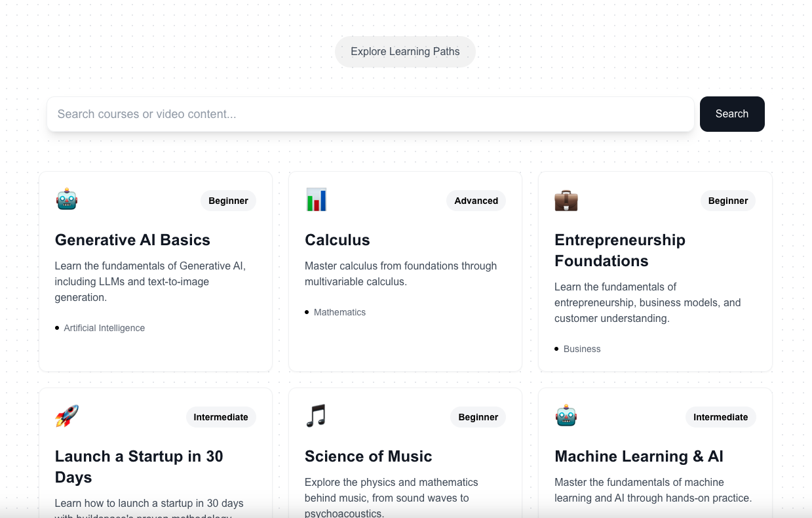
Task: Click the robot icon on Machine Learning & AI
Action: coord(566,416)
